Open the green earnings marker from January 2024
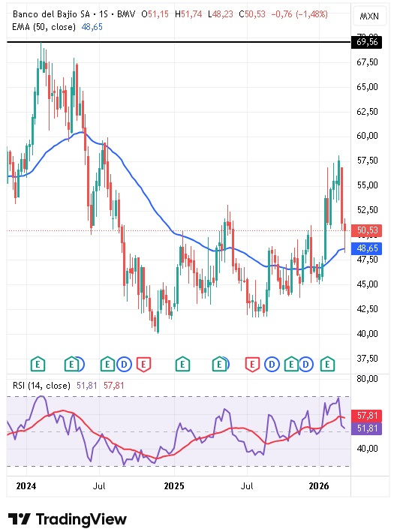The width and height of the screenshot is (397, 532). pos(38,365)
